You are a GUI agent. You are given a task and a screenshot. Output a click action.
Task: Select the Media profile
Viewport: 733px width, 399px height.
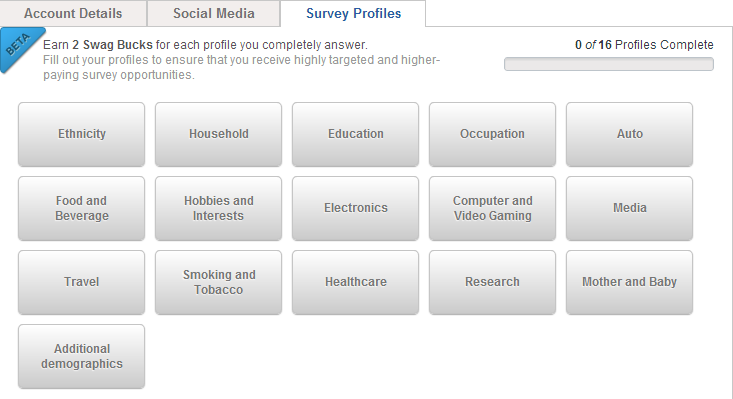tap(629, 208)
